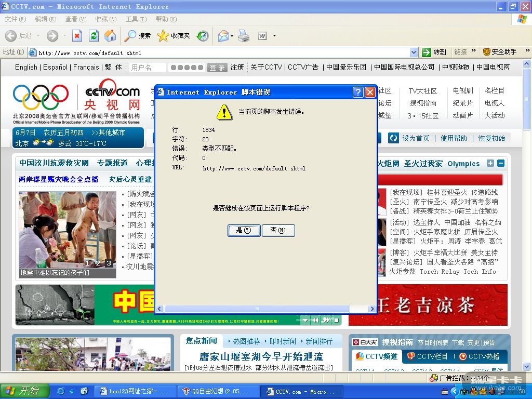Image resolution: width=532 pixels, height=399 pixels.
Task: Switch language to English link
Action: coord(26,67)
